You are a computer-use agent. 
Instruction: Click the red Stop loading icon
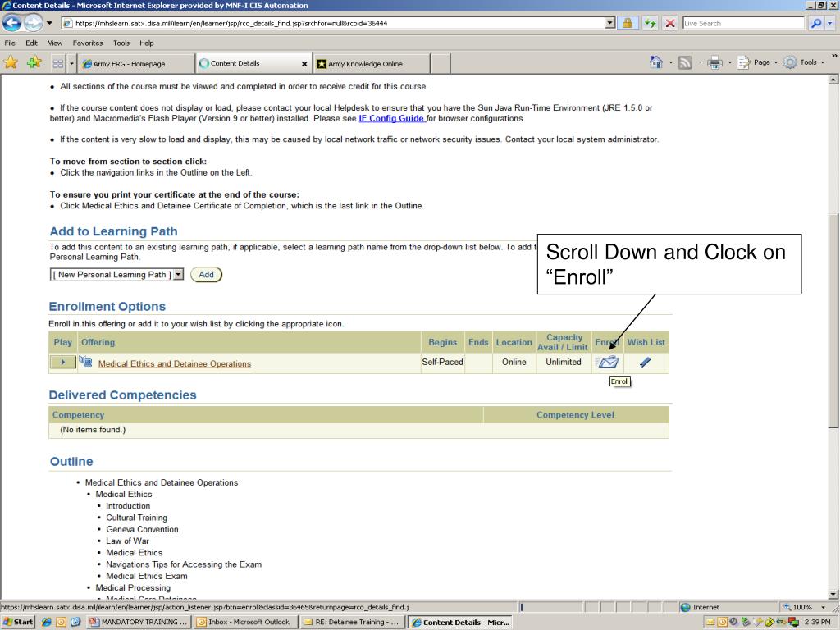click(669, 23)
